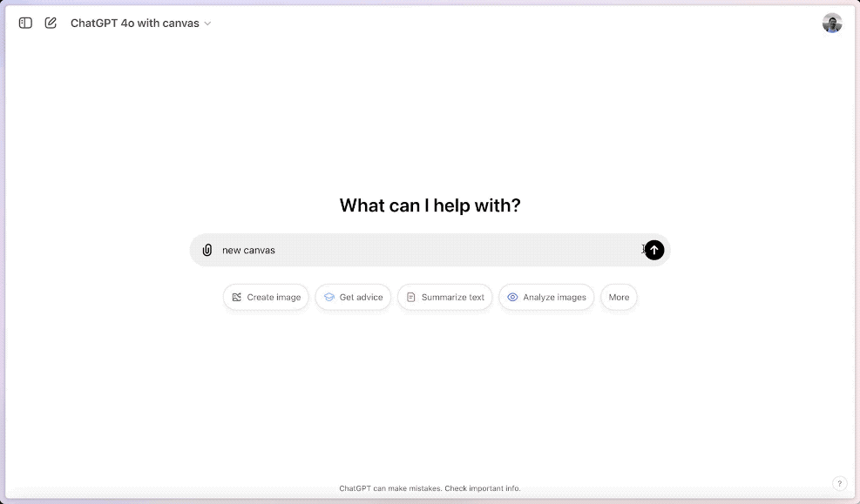Choose the Summarize text suggestion

444,297
